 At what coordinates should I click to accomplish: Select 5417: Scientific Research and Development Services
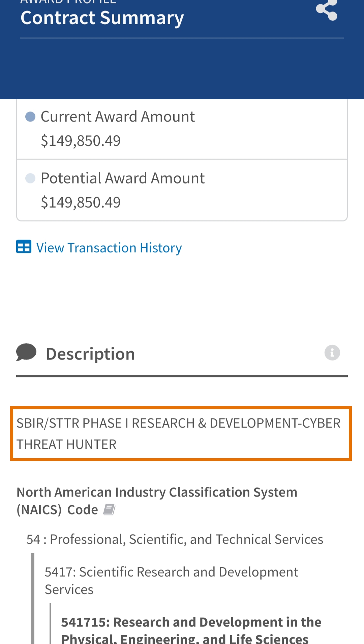point(171,580)
